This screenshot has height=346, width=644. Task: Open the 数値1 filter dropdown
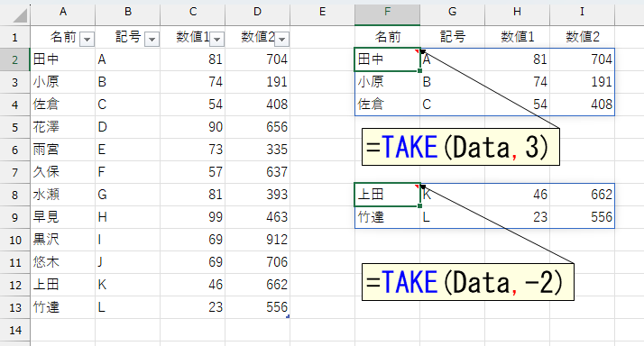pos(216,39)
